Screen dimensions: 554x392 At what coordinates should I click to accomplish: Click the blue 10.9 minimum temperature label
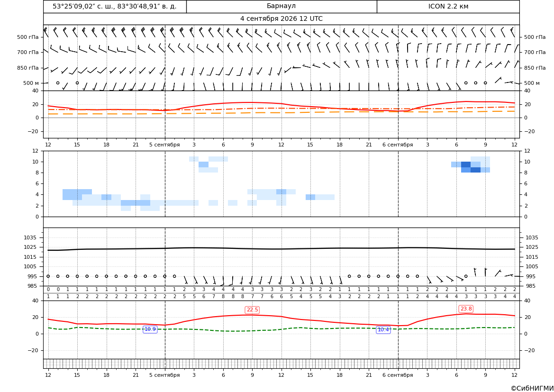click(x=150, y=329)
